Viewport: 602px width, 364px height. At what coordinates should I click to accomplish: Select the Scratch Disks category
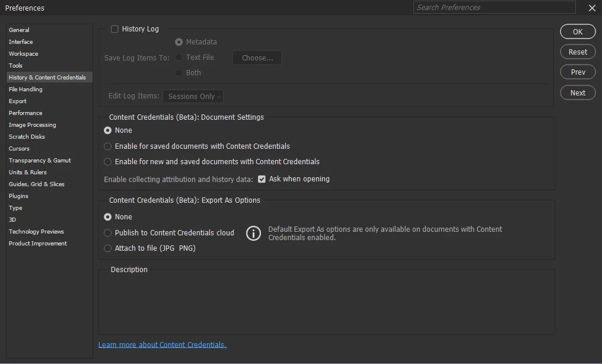click(x=27, y=137)
